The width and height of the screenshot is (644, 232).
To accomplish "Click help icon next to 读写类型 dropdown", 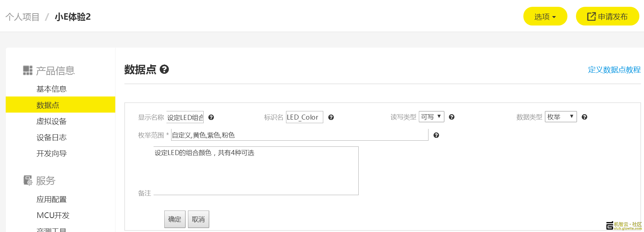I will tap(452, 117).
